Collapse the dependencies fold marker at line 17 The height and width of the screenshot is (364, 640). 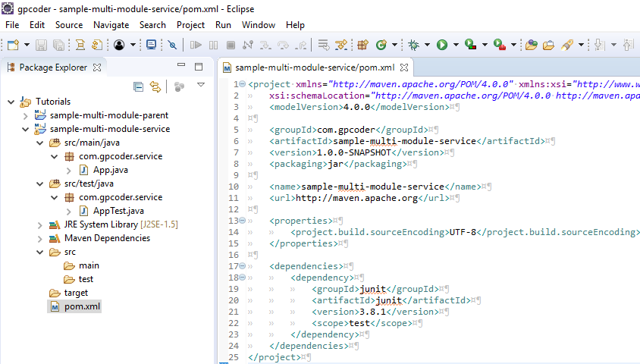[x=241, y=266]
